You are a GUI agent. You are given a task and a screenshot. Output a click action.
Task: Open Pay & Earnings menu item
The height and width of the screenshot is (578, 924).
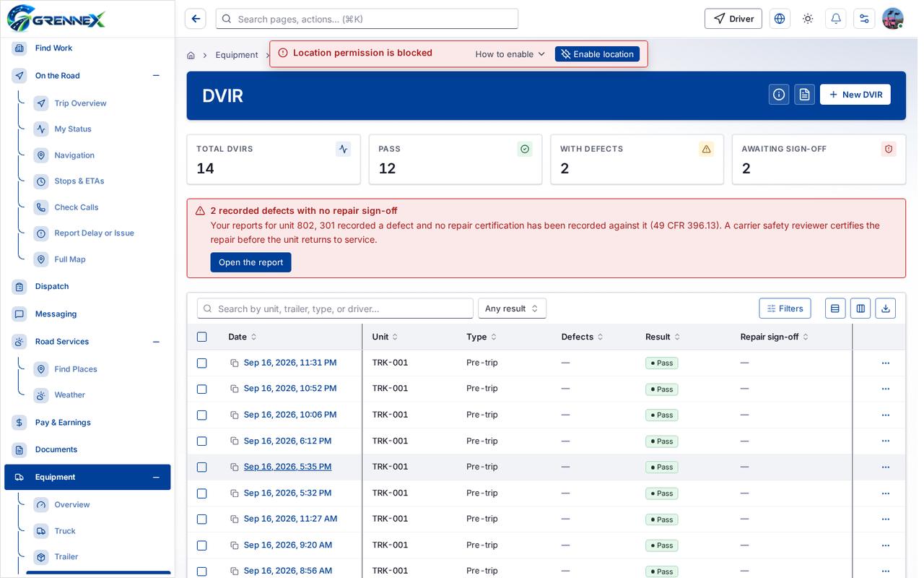[x=63, y=423]
